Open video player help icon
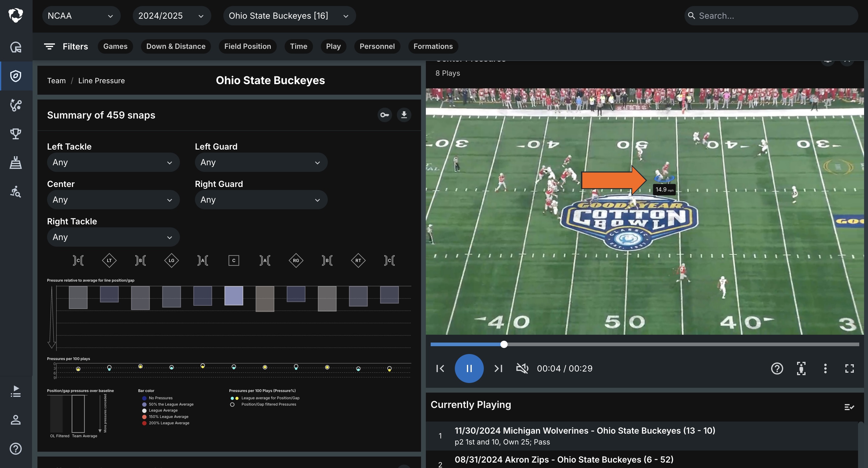Screen dimensions: 868x468 777,369
